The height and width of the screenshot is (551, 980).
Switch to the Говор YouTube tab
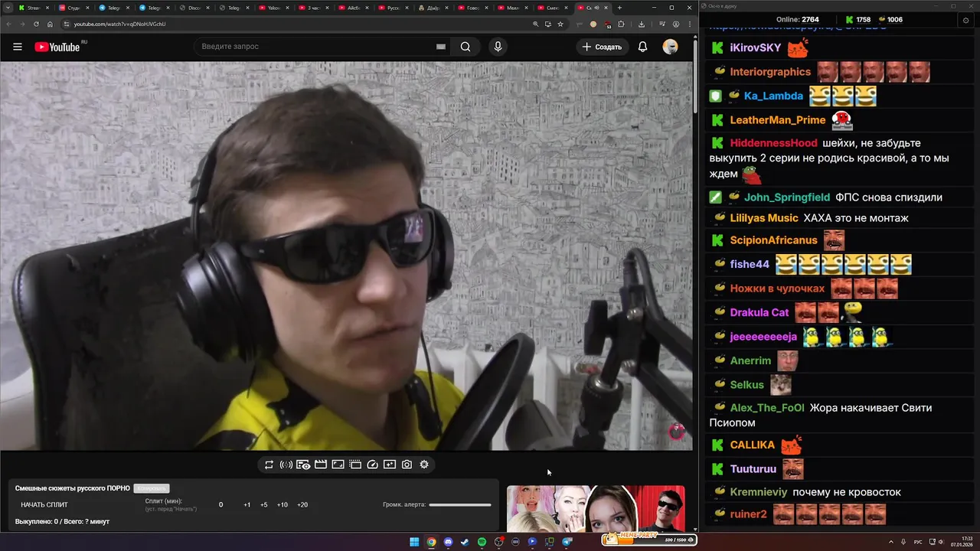472,8
